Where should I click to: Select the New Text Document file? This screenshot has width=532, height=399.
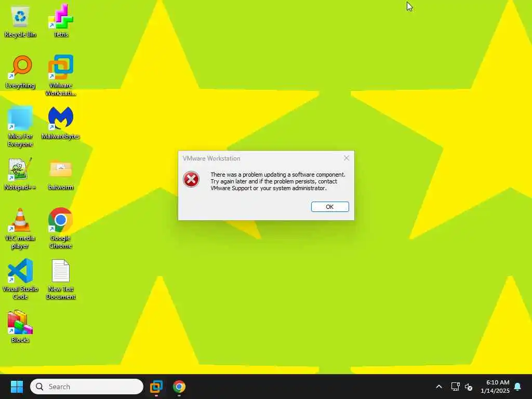click(x=61, y=279)
